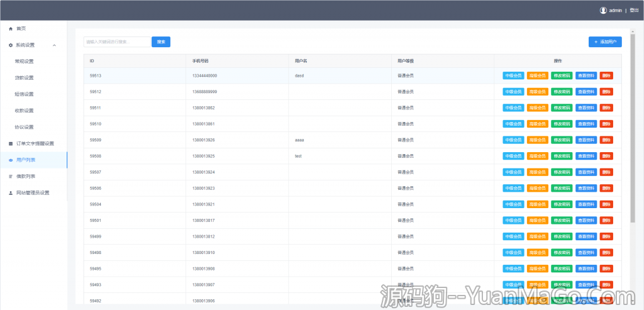Click the list icon beside 借款列表

tap(11, 177)
